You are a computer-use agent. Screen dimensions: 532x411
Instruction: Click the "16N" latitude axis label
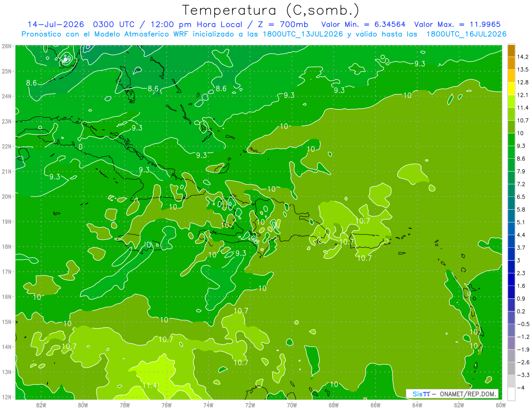pyautogui.click(x=7, y=297)
